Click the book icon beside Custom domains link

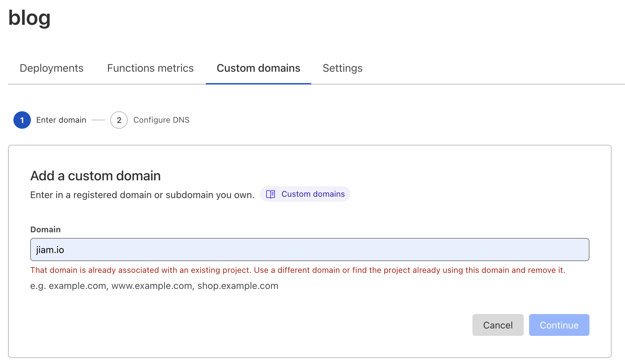click(x=271, y=194)
